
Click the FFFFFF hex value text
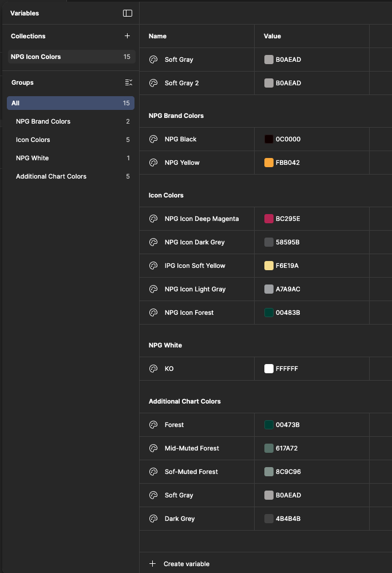point(287,369)
